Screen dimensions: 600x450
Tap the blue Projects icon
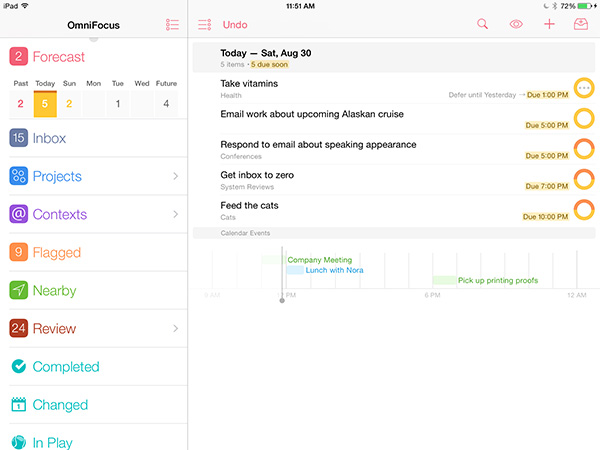[x=18, y=176]
